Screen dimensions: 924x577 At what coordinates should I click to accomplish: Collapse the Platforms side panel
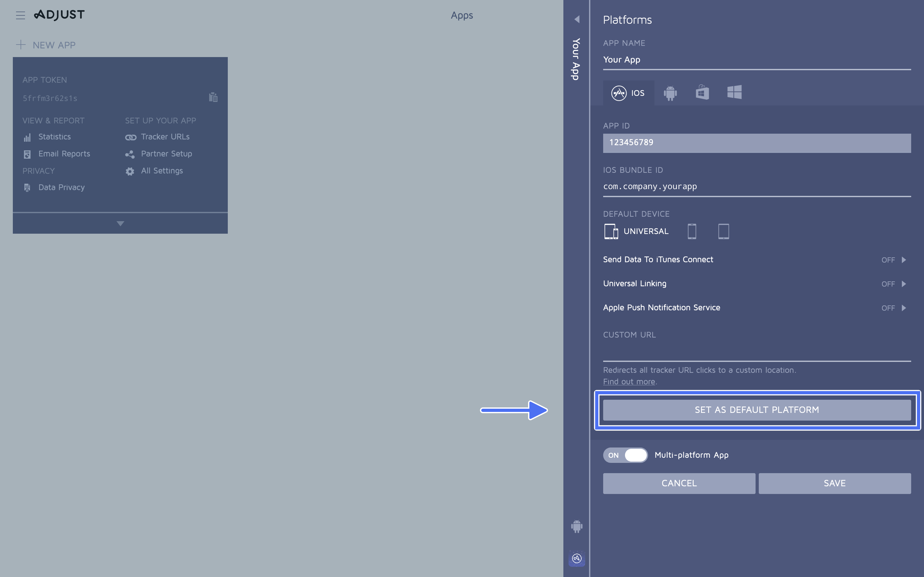click(x=577, y=19)
